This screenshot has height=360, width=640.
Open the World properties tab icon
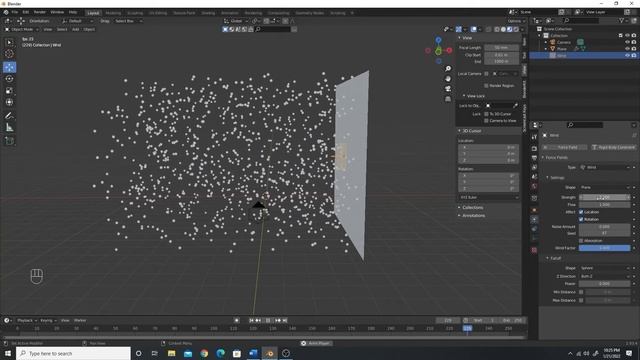click(534, 186)
